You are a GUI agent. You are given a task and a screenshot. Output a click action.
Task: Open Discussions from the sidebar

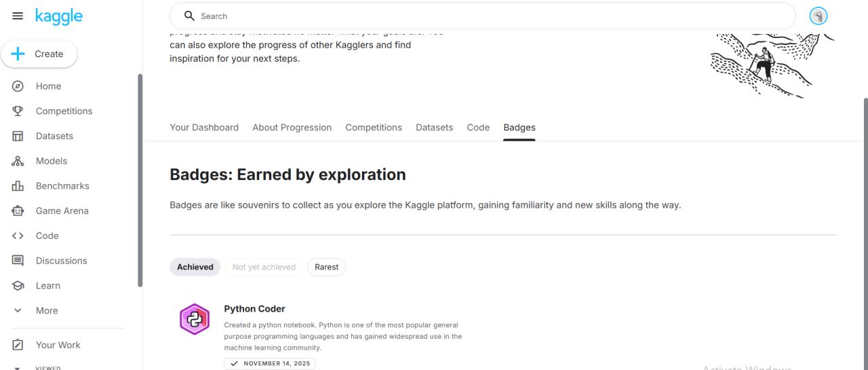(x=62, y=261)
